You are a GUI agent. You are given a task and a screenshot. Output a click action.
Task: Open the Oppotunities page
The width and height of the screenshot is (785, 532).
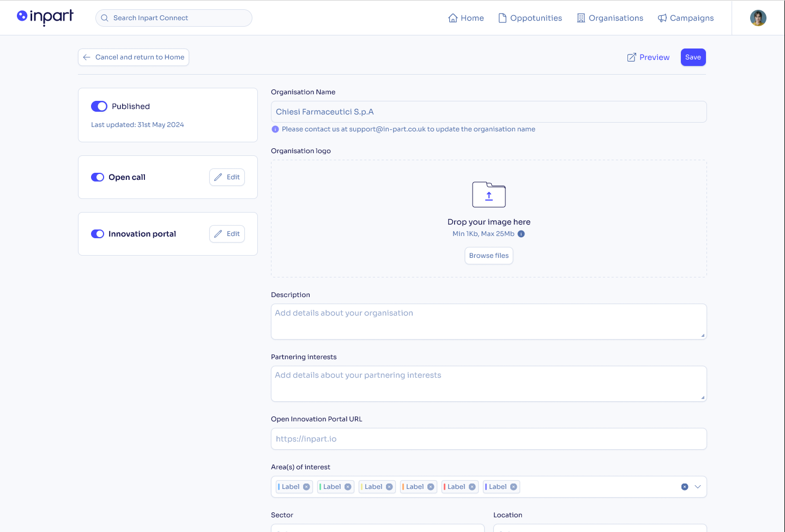530,18
